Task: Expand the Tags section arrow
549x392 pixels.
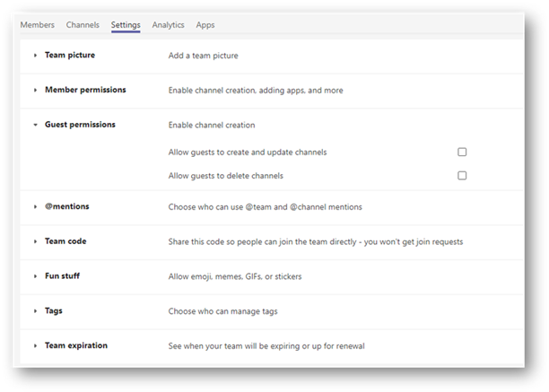Action: [x=35, y=310]
